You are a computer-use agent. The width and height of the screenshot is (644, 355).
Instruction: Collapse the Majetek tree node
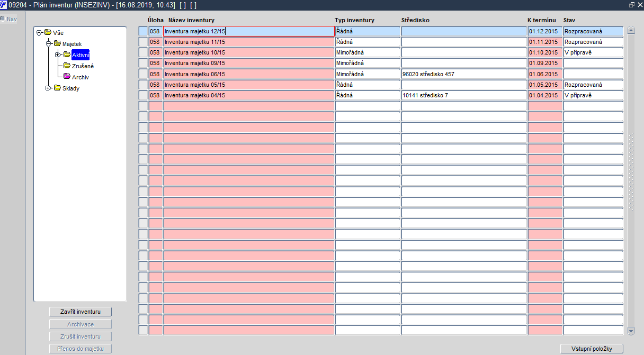point(49,43)
